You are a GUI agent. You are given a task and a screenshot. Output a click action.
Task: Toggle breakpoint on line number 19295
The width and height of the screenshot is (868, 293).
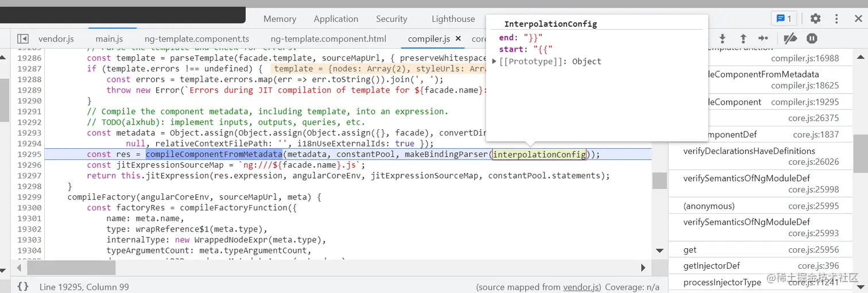[x=28, y=154]
